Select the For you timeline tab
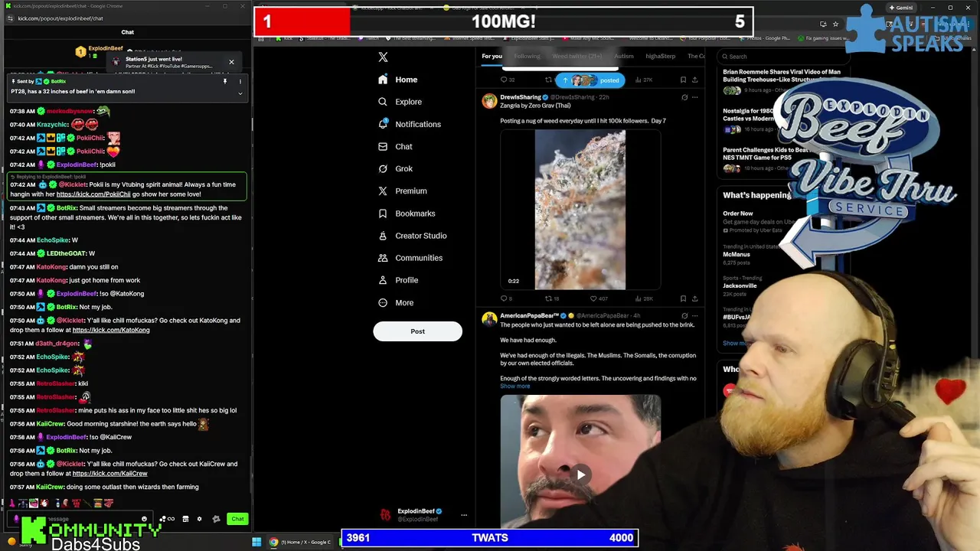Viewport: 980px width, 551px height. [x=492, y=56]
